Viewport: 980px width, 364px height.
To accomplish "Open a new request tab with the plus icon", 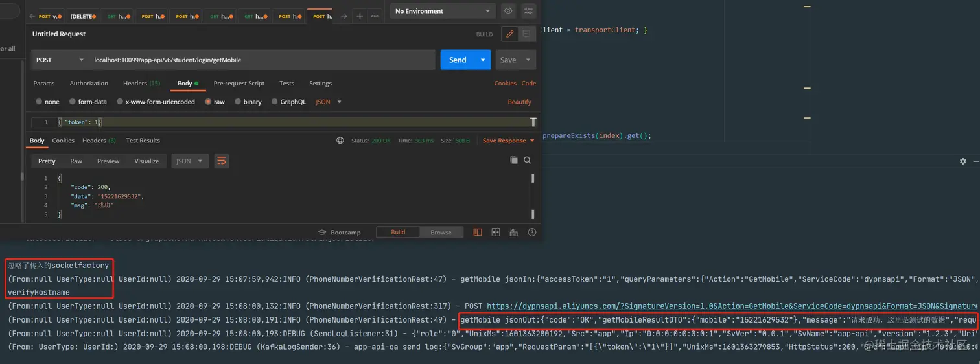I will (x=360, y=16).
